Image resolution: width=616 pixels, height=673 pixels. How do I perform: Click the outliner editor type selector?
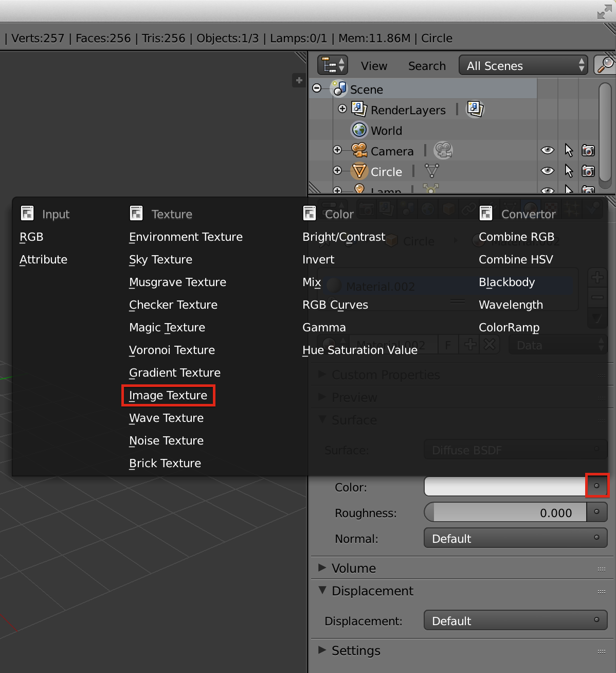coord(333,65)
